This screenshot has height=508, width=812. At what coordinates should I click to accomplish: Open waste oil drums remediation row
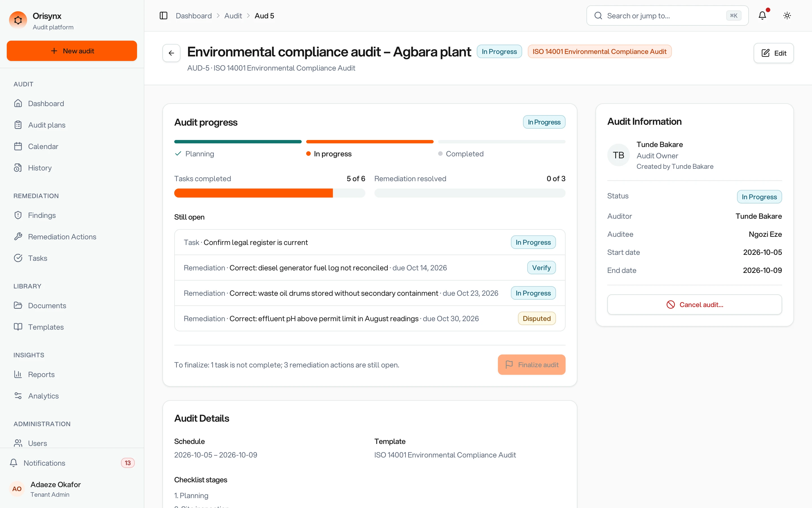(x=370, y=293)
